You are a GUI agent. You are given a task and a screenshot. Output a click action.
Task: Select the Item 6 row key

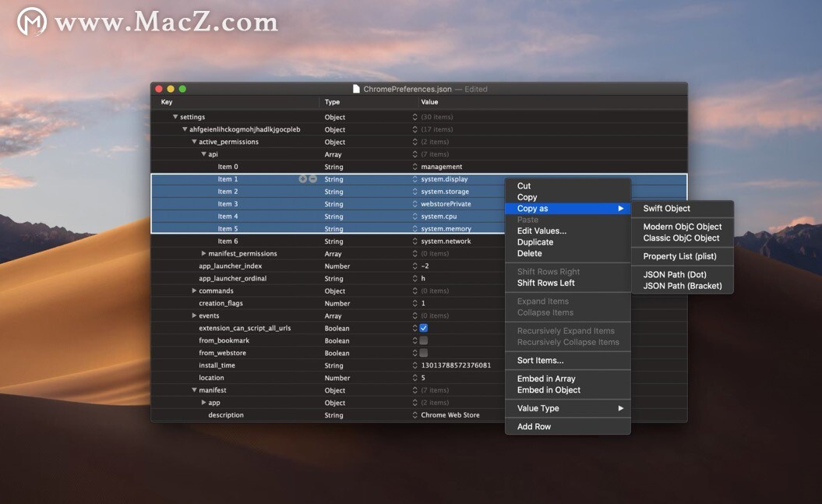point(228,241)
